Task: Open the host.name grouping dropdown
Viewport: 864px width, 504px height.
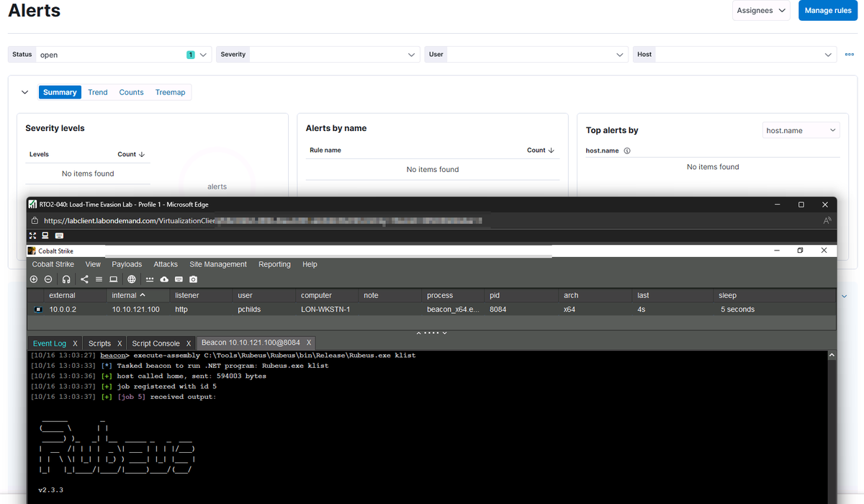Action: (801, 130)
